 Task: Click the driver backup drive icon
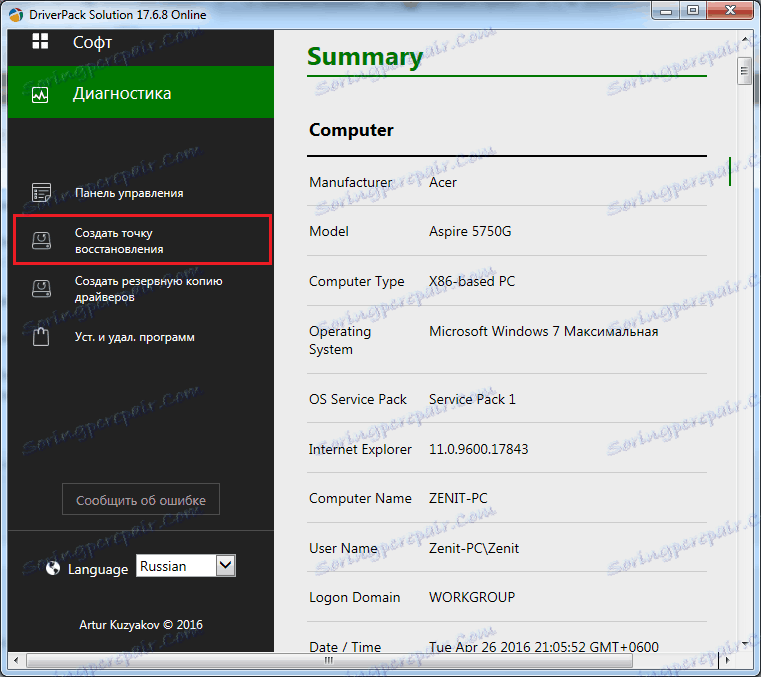click(41, 289)
